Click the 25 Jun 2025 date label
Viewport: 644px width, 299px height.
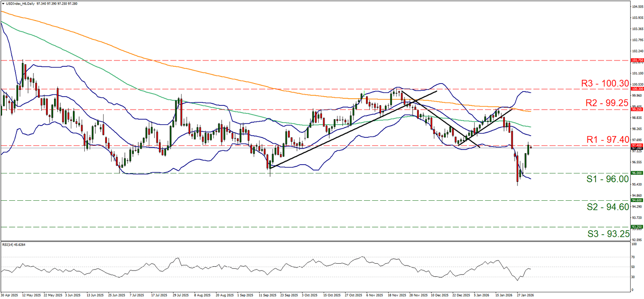[116, 295]
